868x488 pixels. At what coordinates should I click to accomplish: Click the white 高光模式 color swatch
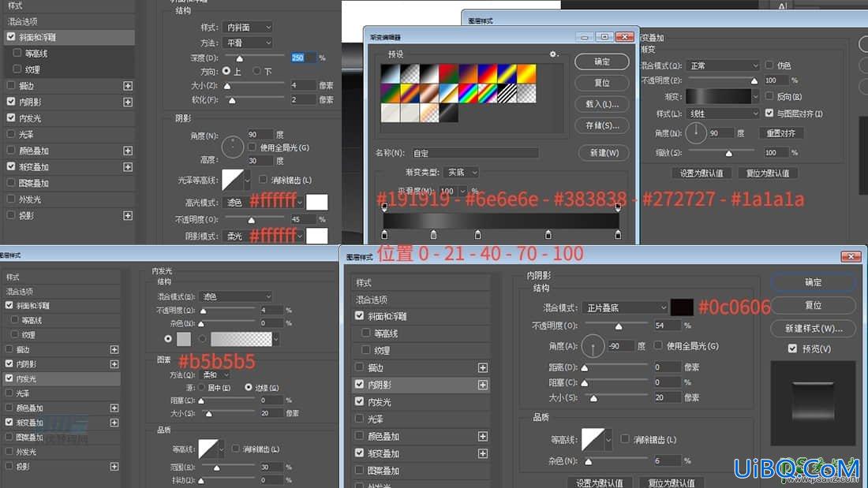[x=316, y=202]
